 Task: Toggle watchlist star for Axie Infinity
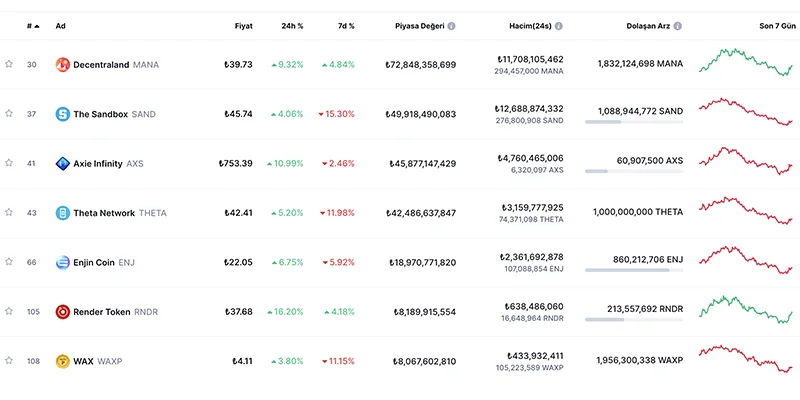coord(9,163)
